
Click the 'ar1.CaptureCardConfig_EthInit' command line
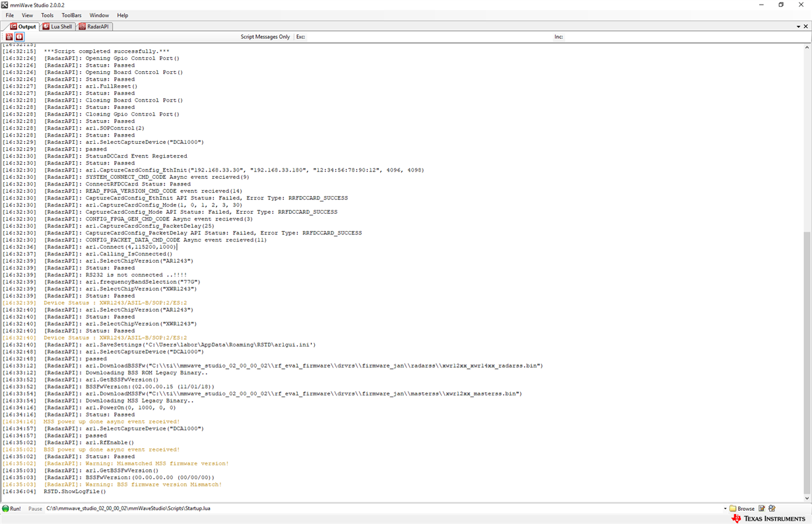(x=255, y=170)
